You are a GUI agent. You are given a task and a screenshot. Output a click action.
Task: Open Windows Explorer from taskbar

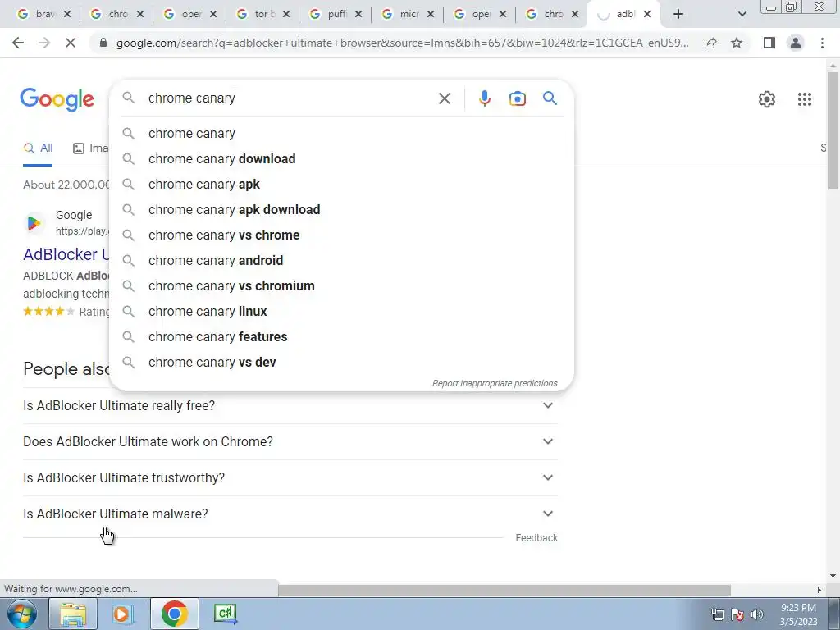[73, 614]
